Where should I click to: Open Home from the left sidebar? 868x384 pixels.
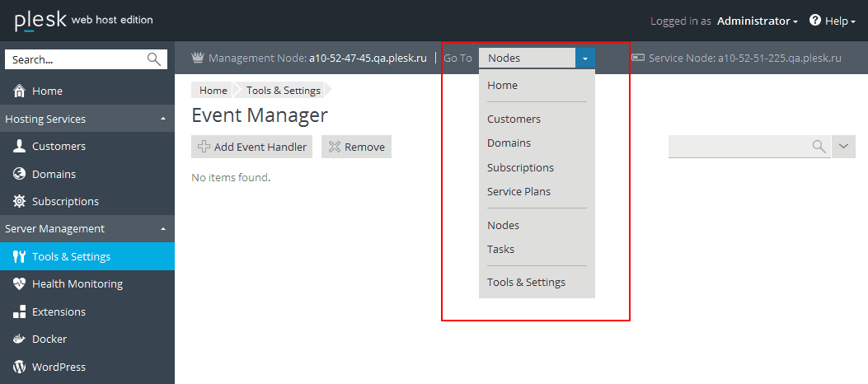[x=47, y=91]
